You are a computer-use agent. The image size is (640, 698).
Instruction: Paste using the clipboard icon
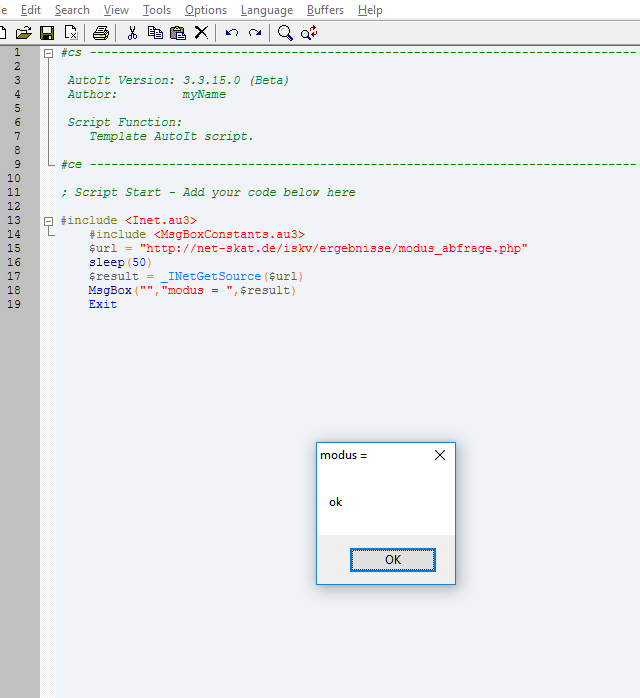(178, 33)
